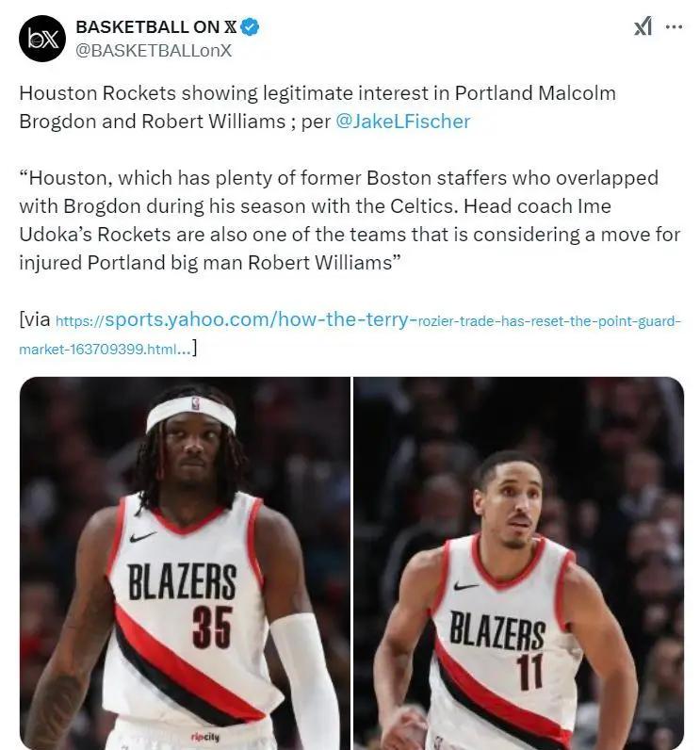The width and height of the screenshot is (700, 750).
Task: Open the @BASKETBALLonX handle
Action: click(x=154, y=50)
